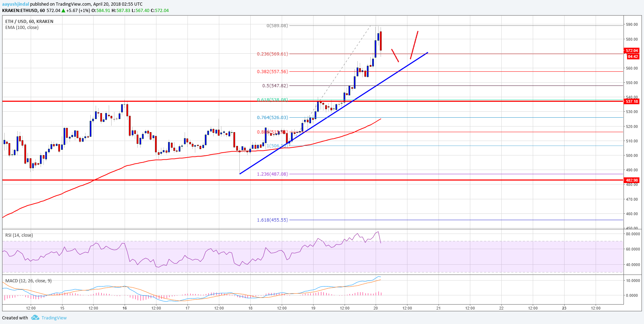Click the red 482.98 price level tag

[632, 180]
